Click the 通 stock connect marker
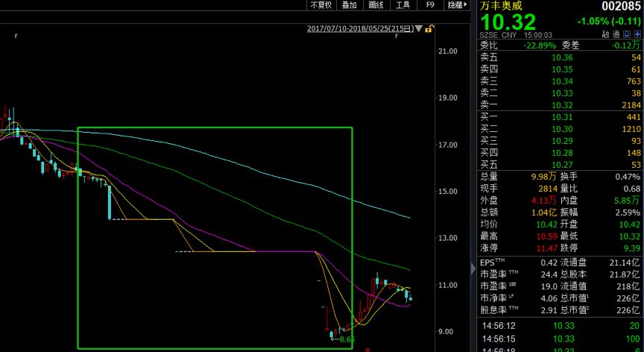 (x=616, y=34)
